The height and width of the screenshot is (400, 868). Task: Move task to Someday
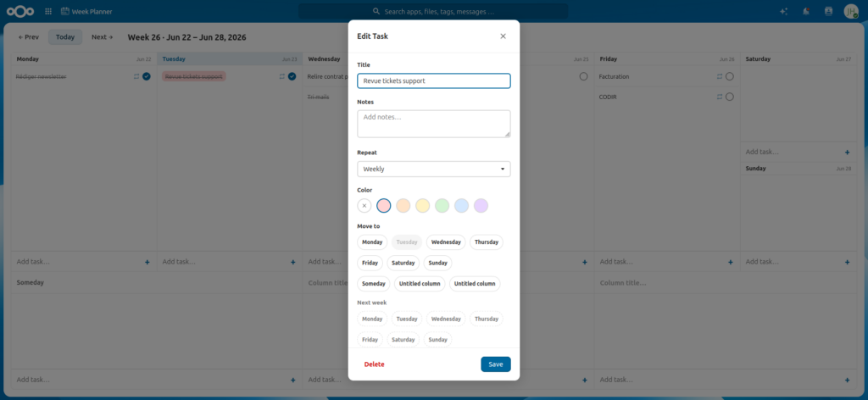pyautogui.click(x=373, y=284)
